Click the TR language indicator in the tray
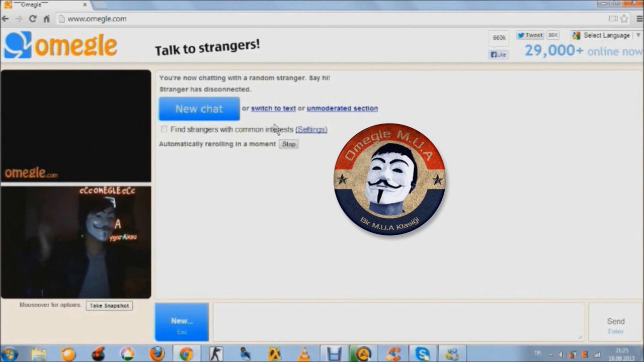Viewport: 644px width, 362px height. click(537, 353)
